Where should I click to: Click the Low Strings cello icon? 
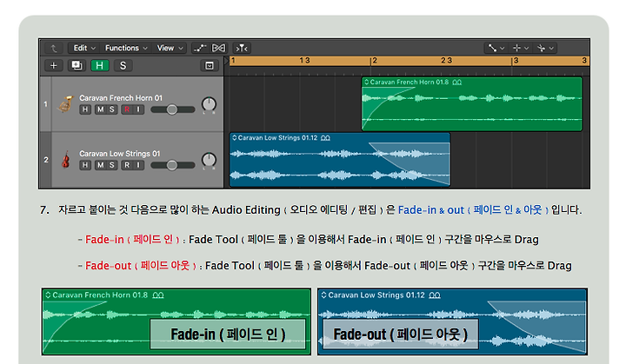pos(66,160)
